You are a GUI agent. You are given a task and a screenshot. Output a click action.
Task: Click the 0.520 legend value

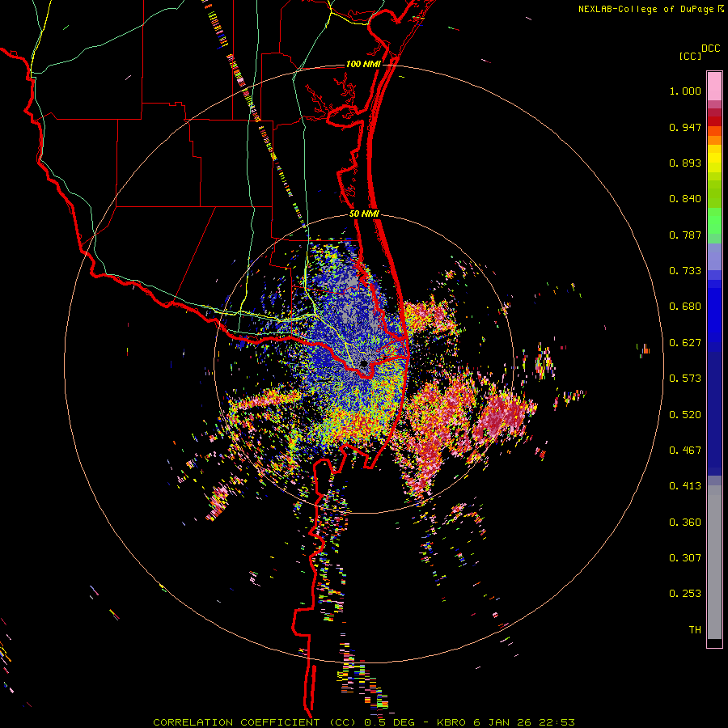click(685, 415)
